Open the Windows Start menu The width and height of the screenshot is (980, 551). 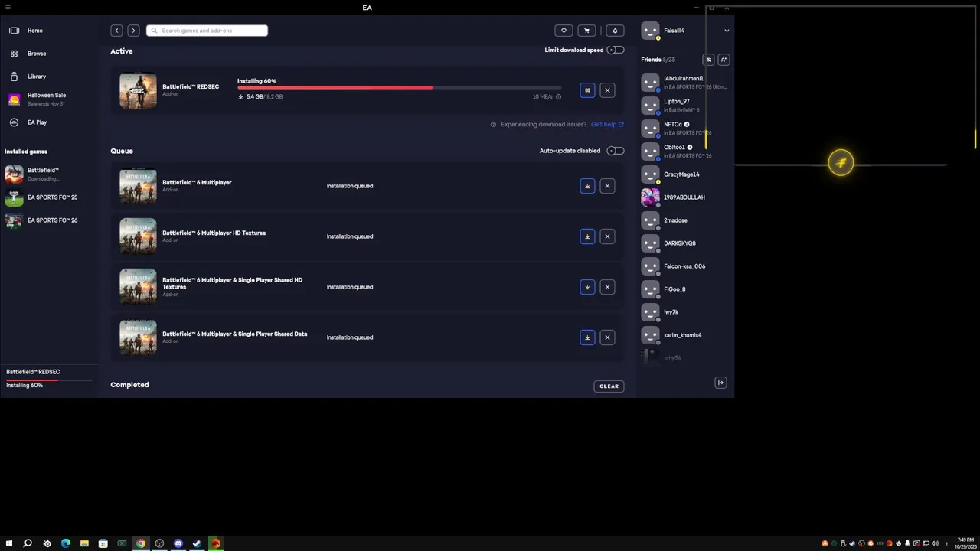(x=9, y=543)
